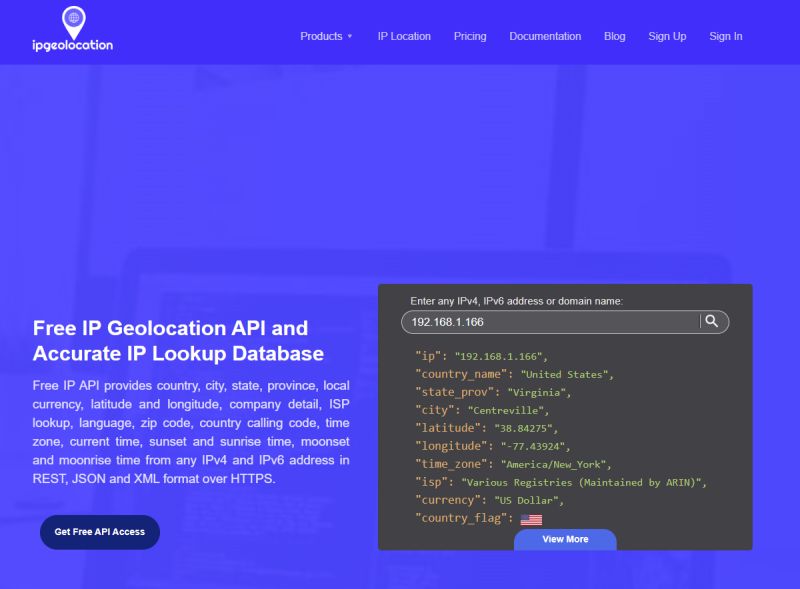
Task: Open the Blog link
Action: point(614,36)
